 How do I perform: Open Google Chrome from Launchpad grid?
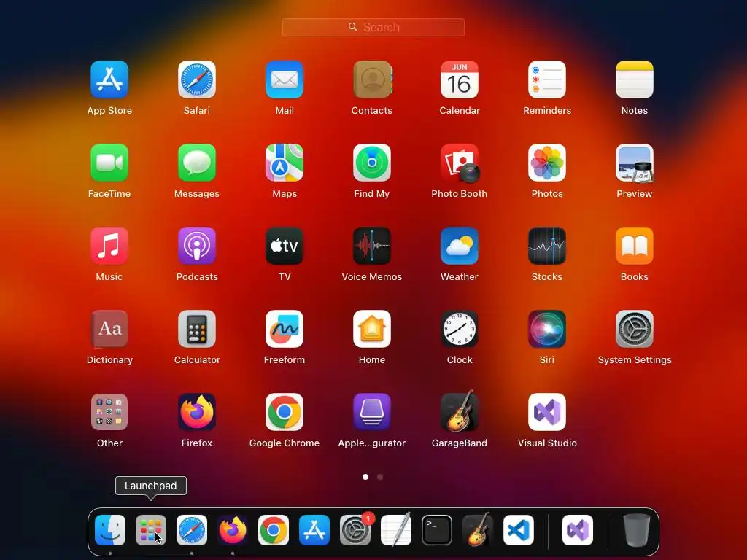click(x=285, y=412)
